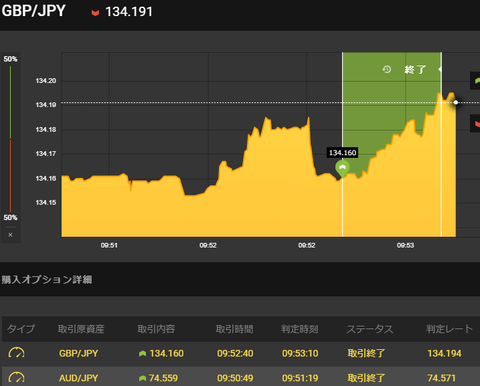
Task: Select the GBP/JPY asset name in table
Action: pos(79,353)
